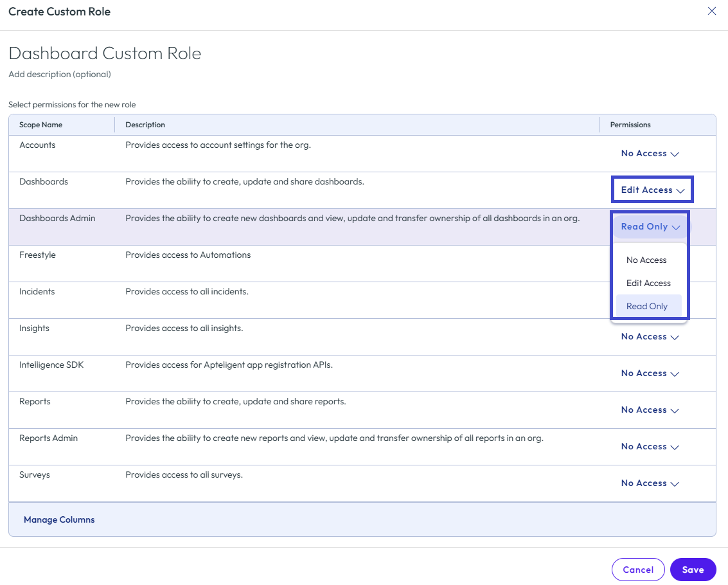Edit the Dashboard Custom Role name
Screen dimensions: 728x585
pos(105,53)
